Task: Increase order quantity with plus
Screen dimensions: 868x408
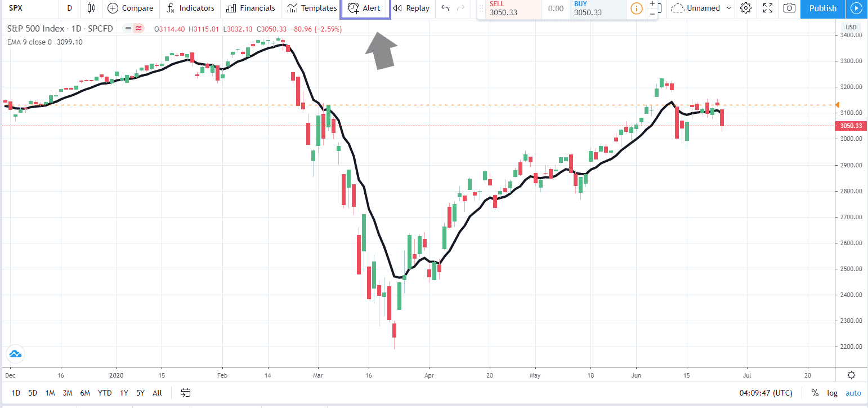Action: coord(652,3)
